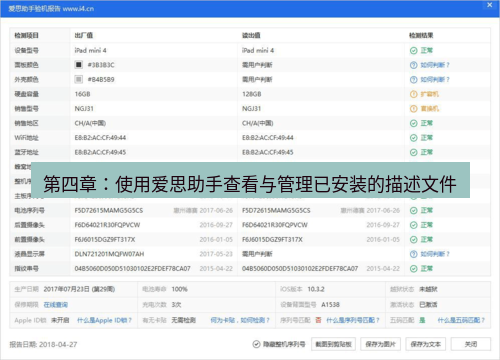500x360 pixels.
Task: Select factory battery serial F5D72615MAMG5G5CS
Action: point(109,210)
